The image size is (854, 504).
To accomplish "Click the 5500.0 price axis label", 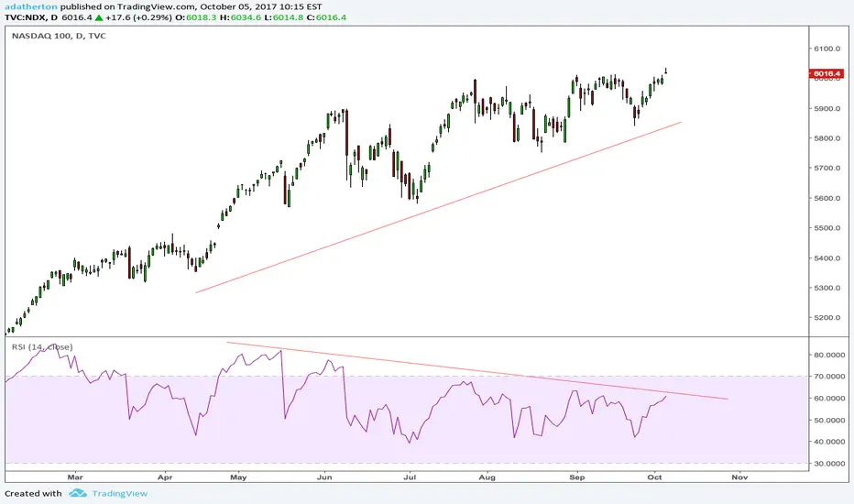I will (x=827, y=228).
